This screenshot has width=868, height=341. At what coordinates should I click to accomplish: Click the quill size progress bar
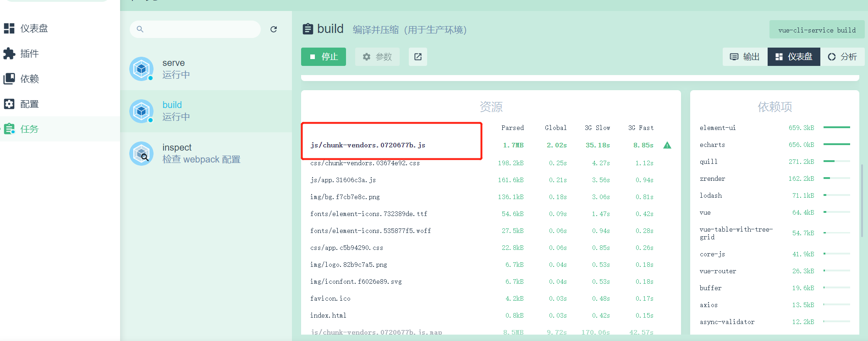coord(837,161)
